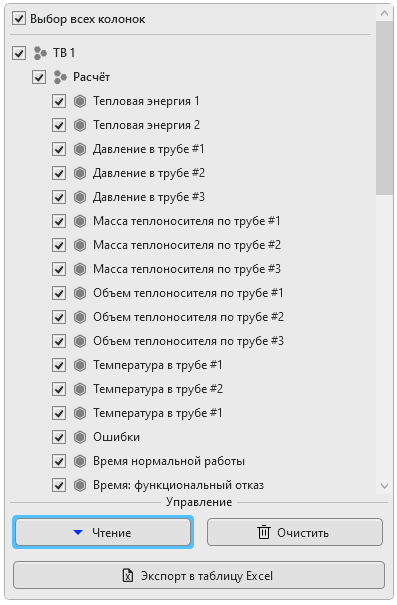Click hexagon icon beside Ошибки
This screenshot has height=605, width=397.
point(80,437)
